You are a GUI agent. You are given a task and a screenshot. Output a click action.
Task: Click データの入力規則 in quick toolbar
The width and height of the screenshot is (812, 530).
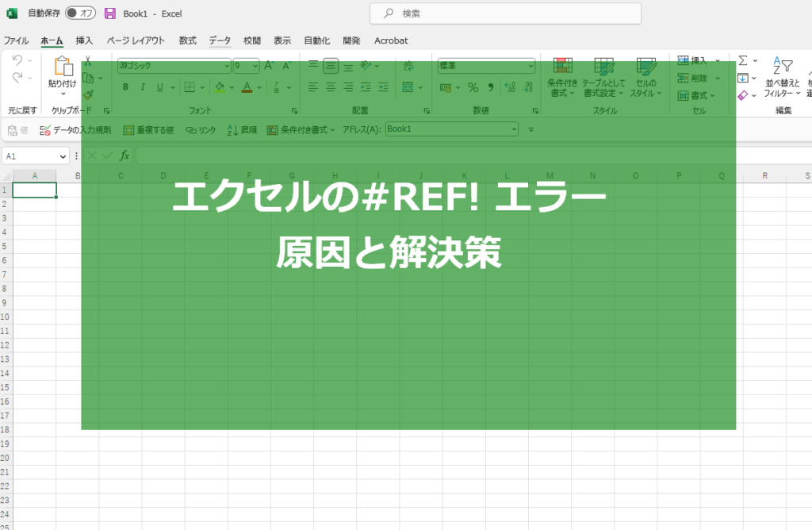coord(75,130)
